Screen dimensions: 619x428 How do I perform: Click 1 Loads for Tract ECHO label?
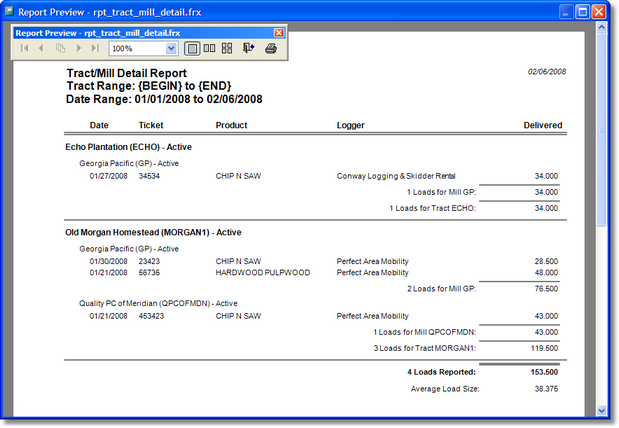click(x=433, y=208)
